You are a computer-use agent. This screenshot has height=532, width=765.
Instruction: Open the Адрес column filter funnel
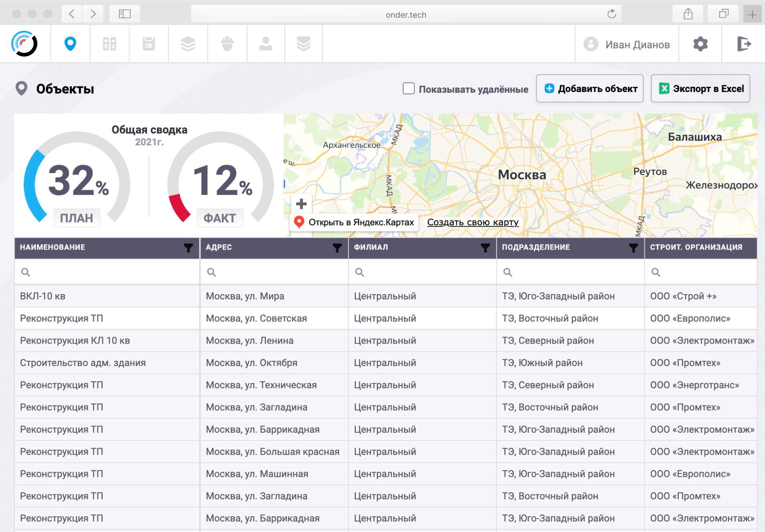(337, 248)
